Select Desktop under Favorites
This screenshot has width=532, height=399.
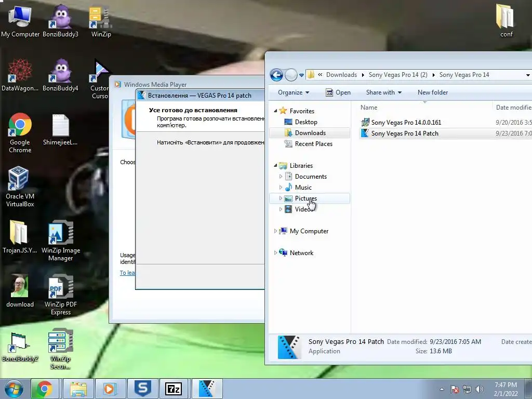305,122
